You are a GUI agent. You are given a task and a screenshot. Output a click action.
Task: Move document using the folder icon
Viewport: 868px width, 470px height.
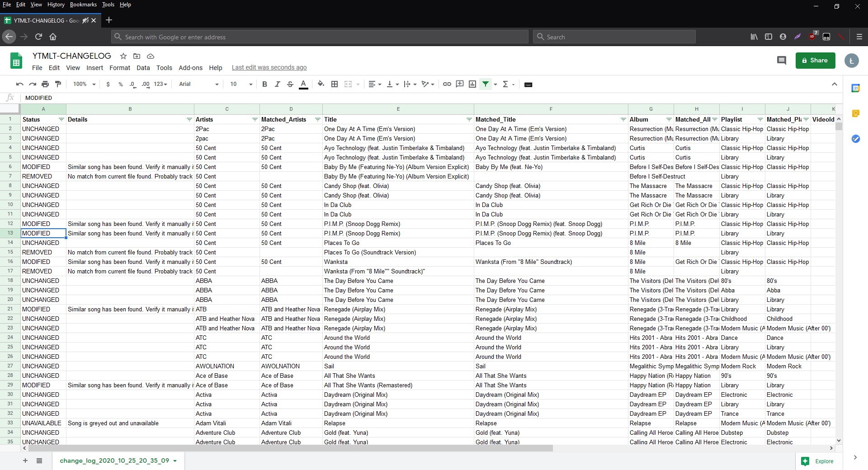(x=137, y=56)
